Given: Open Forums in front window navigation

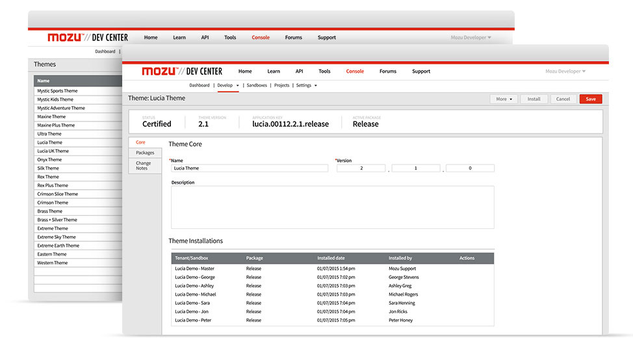Looking at the screenshot, I should point(388,71).
